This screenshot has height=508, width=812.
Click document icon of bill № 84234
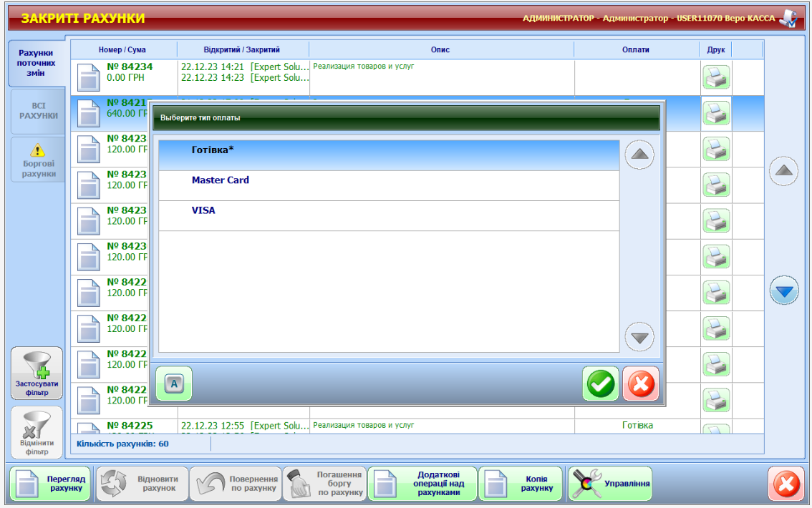[89, 77]
